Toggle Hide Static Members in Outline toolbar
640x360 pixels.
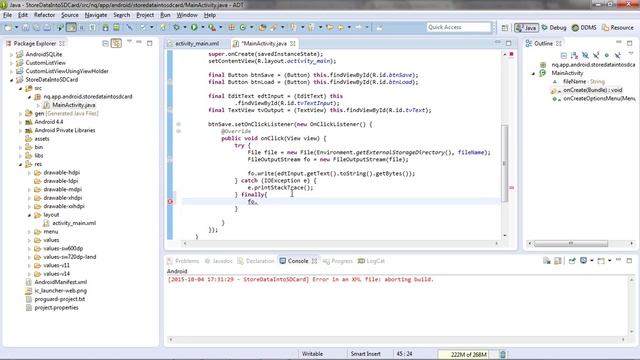pyautogui.click(x=596, y=55)
